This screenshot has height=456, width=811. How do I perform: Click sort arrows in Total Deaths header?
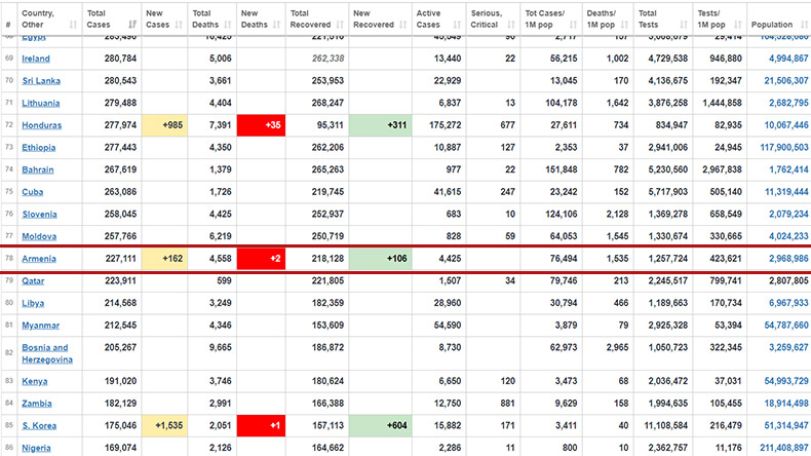[x=228, y=24]
